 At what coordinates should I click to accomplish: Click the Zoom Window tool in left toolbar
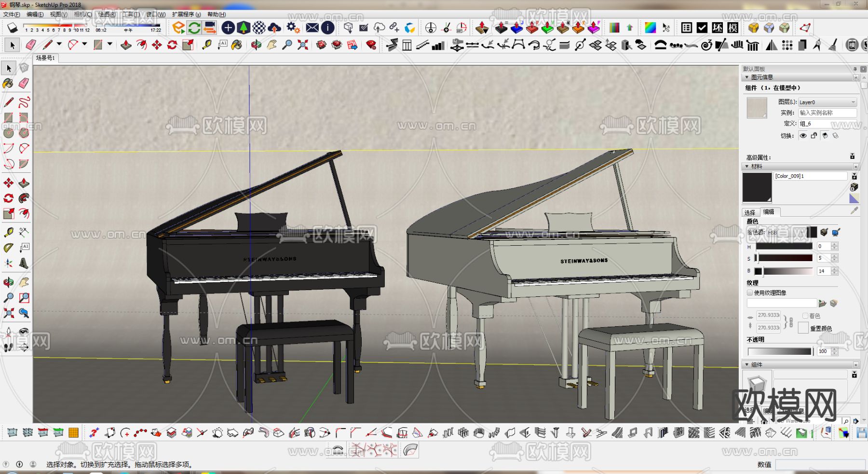tap(24, 298)
